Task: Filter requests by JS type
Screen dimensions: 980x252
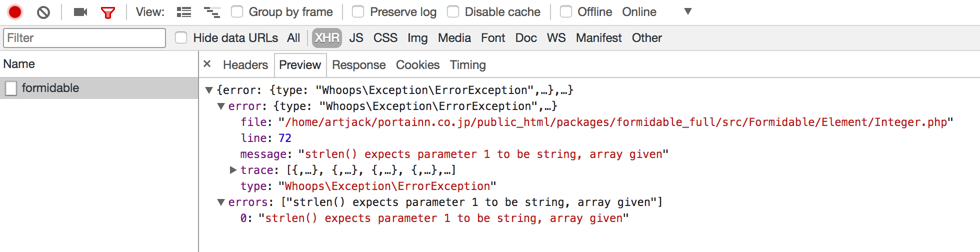Action: (x=356, y=38)
